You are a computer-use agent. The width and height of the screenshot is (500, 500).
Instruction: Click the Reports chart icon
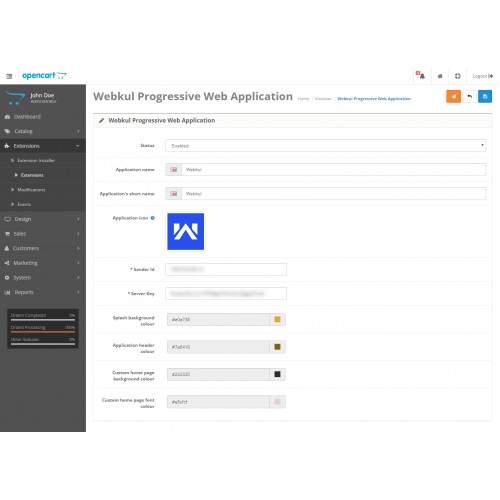tap(7, 292)
